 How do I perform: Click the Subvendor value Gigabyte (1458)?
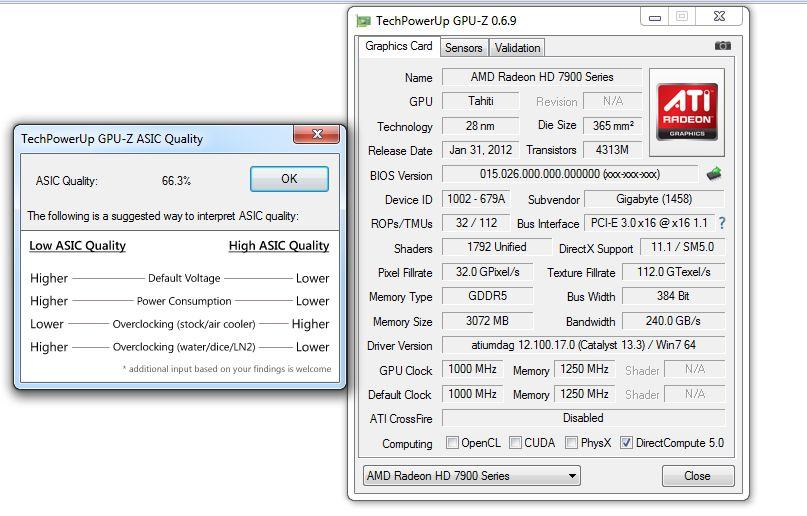[654, 199]
